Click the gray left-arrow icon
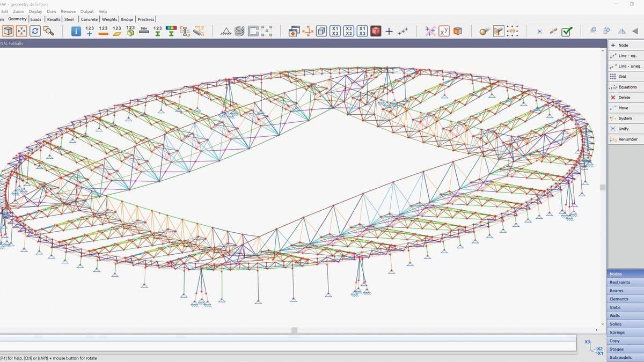 click(635, 31)
